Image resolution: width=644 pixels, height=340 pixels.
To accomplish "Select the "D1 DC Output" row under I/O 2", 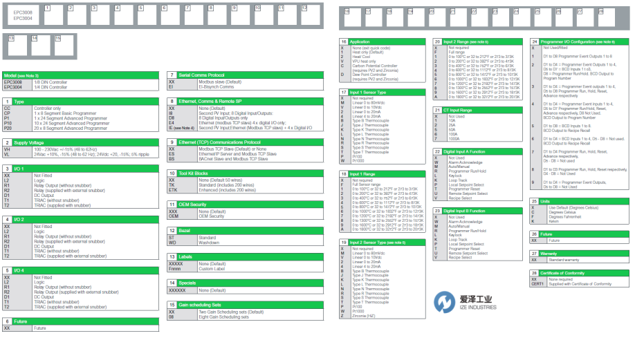I will coord(80,246).
